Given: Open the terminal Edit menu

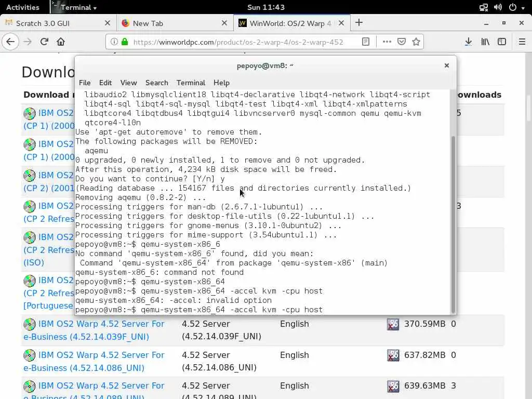Looking at the screenshot, I should tap(105, 83).
